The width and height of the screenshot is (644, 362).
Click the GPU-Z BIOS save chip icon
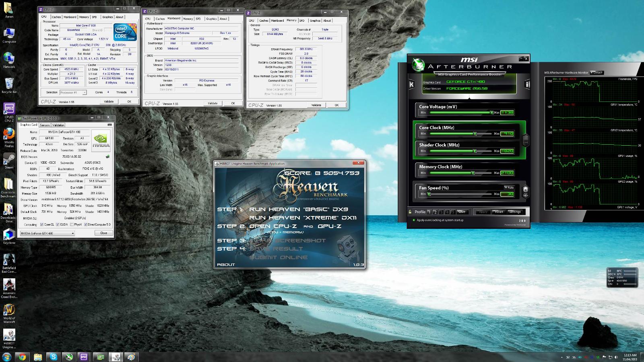107,156
